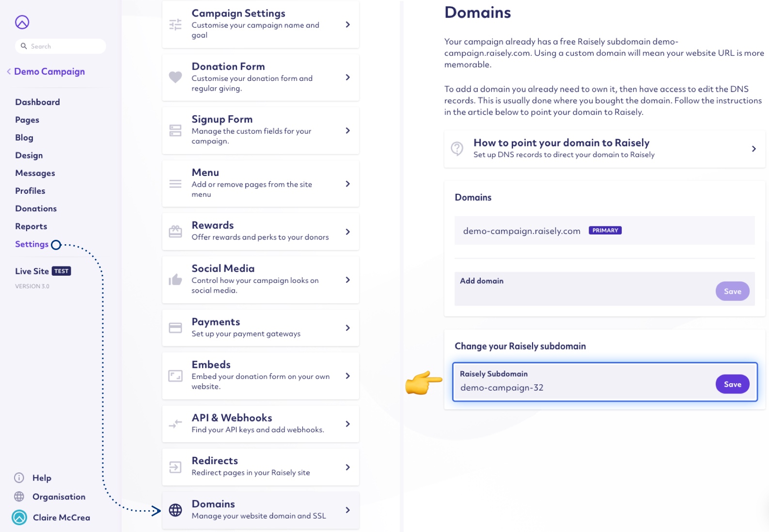Click the Domains globe icon
The image size is (769, 532).
175,510
